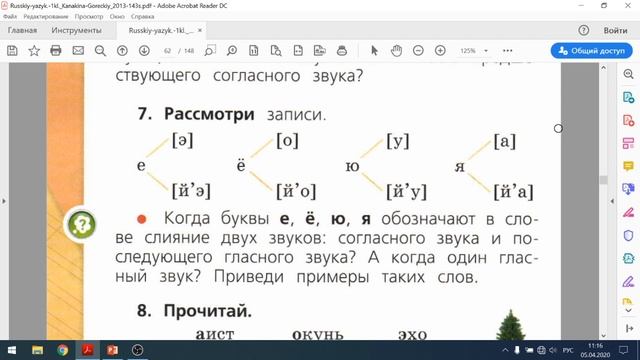Collapse the right tools pane arrow icon

click(629, 328)
